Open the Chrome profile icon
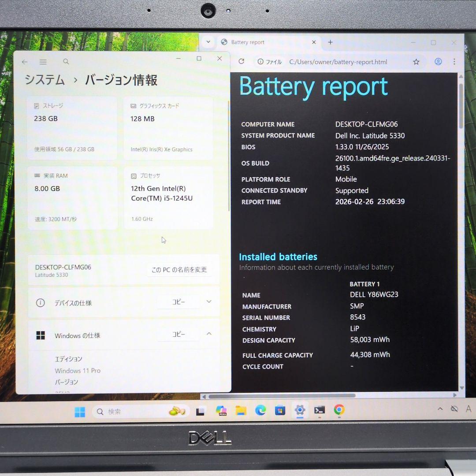 click(438, 62)
